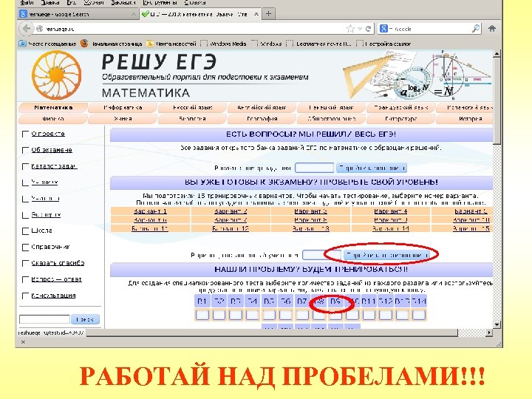Open the Начальная страница bookmark
Screen dimensions: 532x399
[x=112, y=44]
